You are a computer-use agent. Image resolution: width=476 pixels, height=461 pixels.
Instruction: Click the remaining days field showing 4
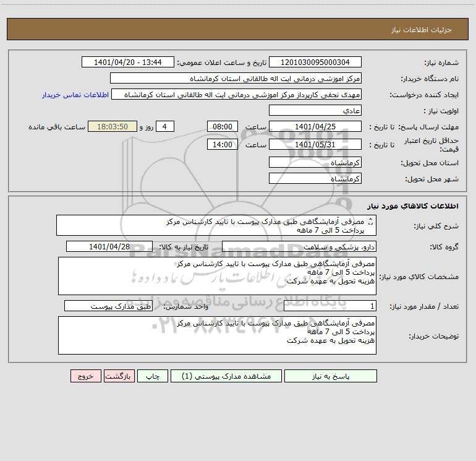165,126
